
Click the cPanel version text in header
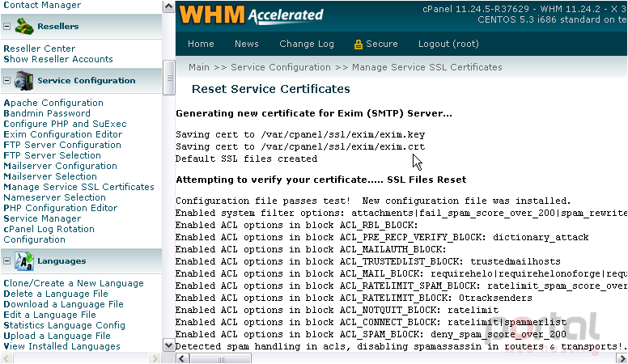tap(524, 9)
